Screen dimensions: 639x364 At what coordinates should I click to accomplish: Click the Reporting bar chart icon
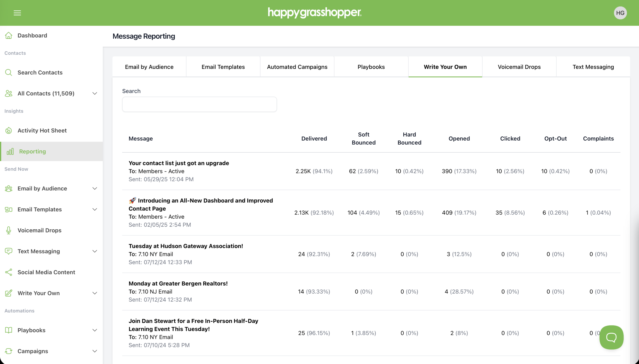[10, 152]
